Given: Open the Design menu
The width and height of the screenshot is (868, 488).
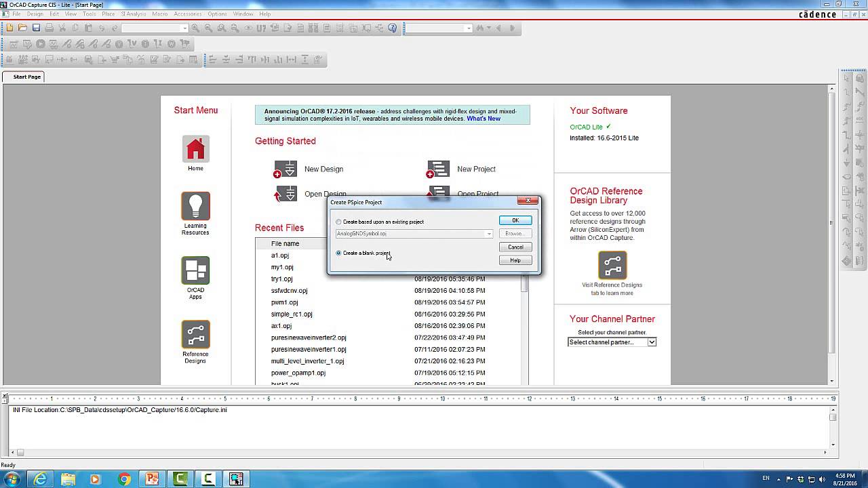Looking at the screenshot, I should [35, 14].
